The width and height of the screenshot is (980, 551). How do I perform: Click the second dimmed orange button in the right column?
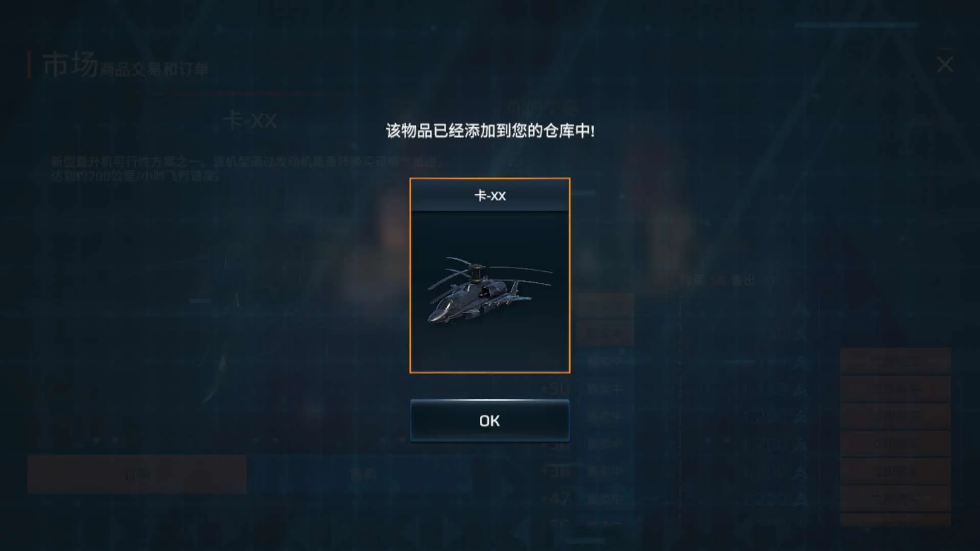click(x=896, y=389)
